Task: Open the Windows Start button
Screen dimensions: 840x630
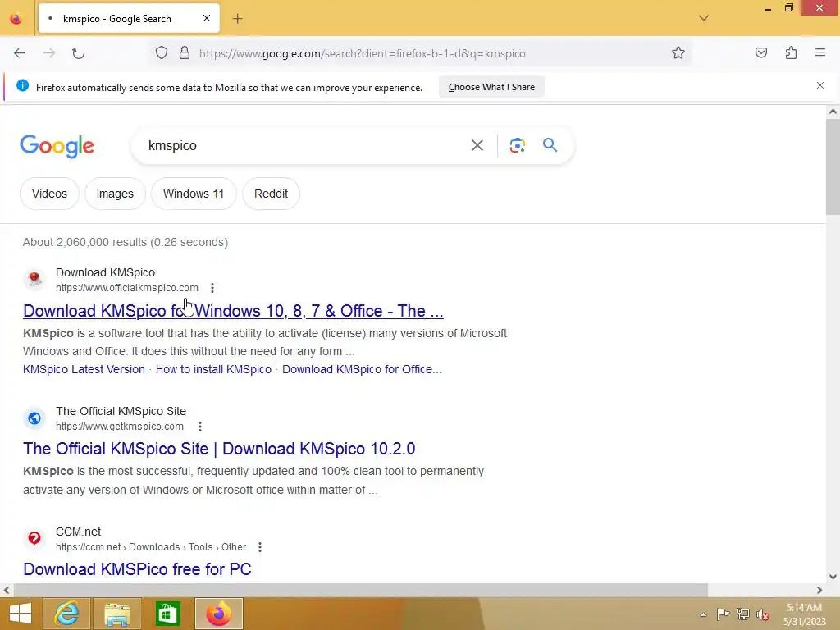Action: [x=21, y=614]
